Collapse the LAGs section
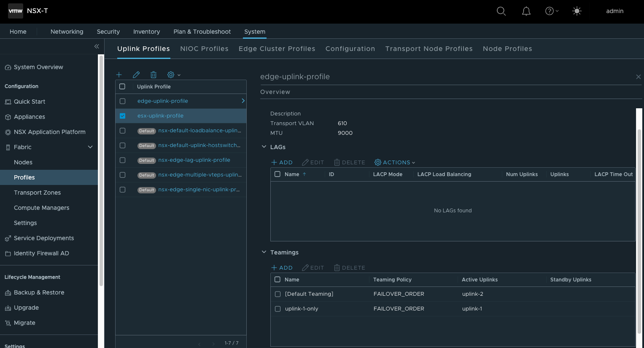Viewport: 644px width, 348px height. tap(264, 147)
